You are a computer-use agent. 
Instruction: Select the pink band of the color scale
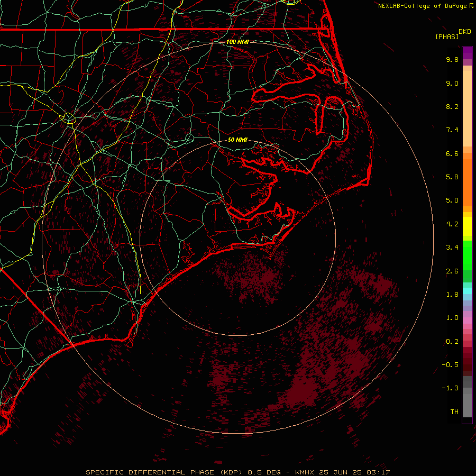coord(467,321)
